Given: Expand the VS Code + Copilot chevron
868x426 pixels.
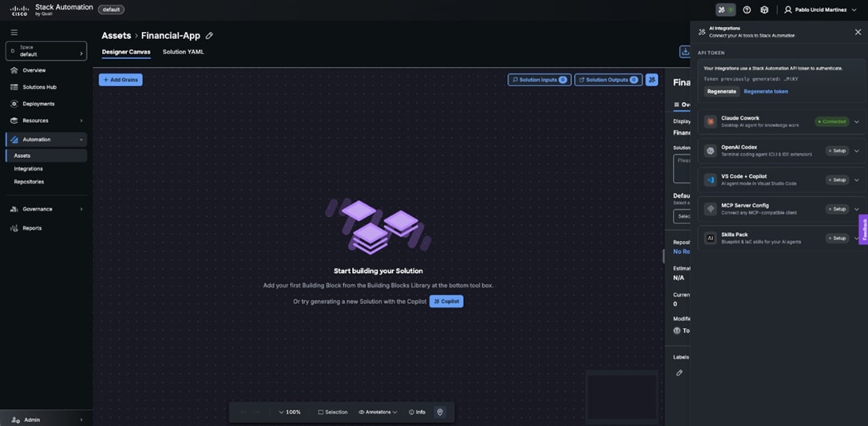Looking at the screenshot, I should point(857,179).
